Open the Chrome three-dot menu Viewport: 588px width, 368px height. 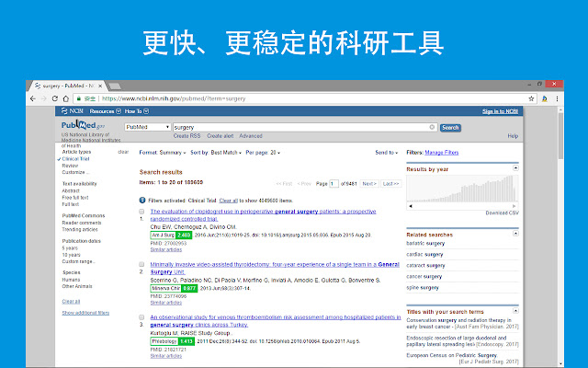(x=558, y=98)
